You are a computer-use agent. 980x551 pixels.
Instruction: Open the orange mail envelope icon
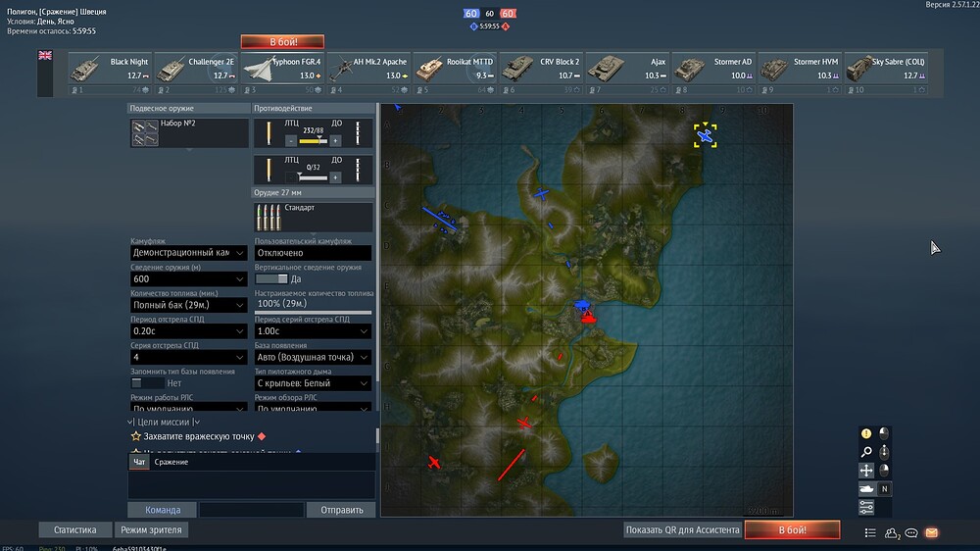click(931, 533)
